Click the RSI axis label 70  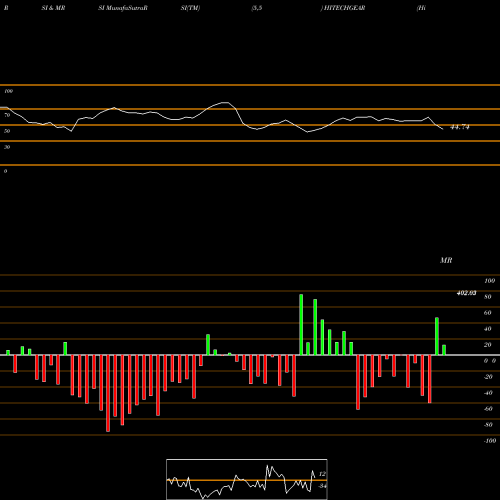pyautogui.click(x=7, y=115)
